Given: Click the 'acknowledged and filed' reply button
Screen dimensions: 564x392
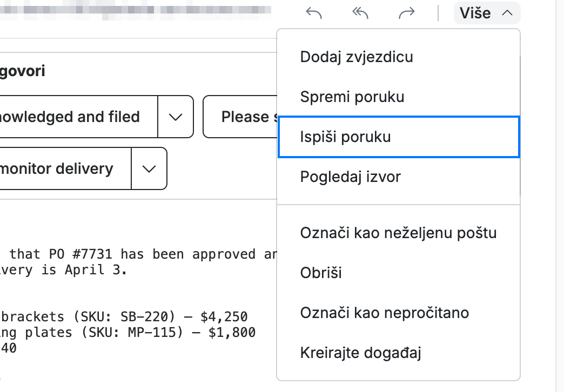Looking at the screenshot, I should [x=77, y=117].
